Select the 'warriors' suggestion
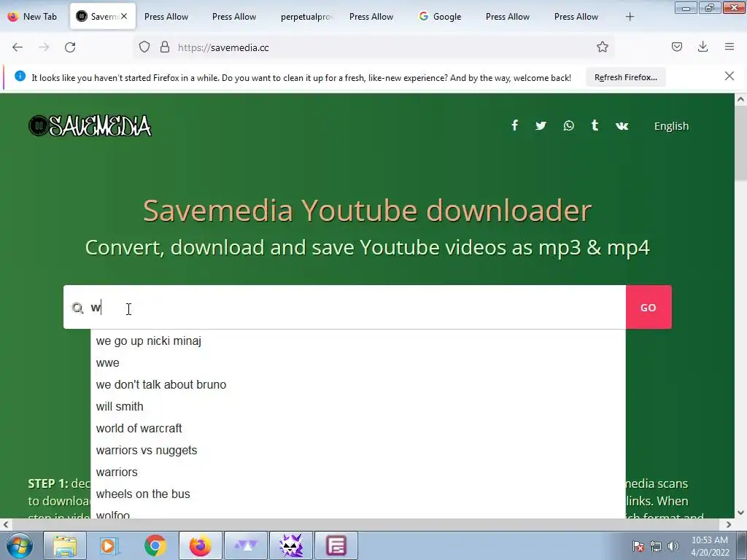This screenshot has height=560, width=747. tap(357, 472)
